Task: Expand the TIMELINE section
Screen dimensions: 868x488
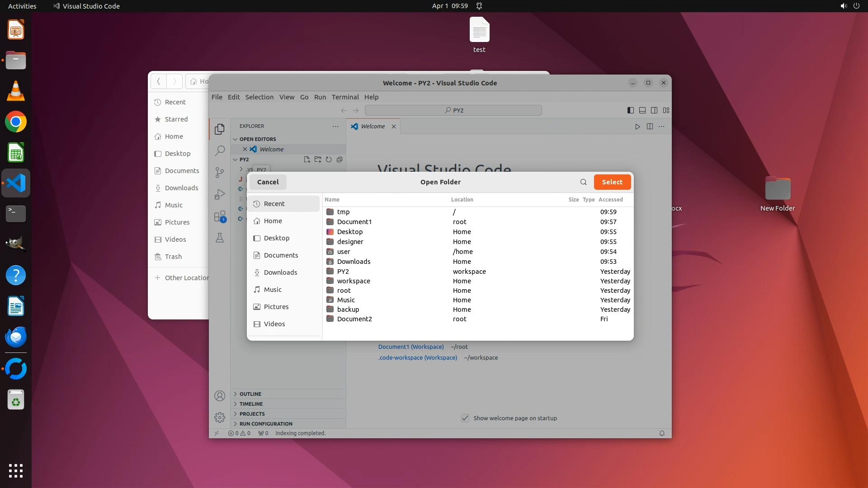Action: [251, 404]
